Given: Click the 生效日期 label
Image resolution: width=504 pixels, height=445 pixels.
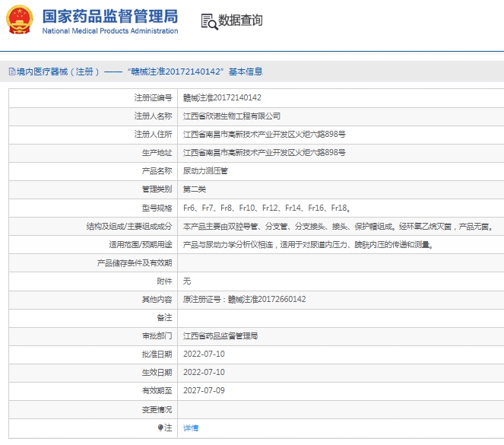Looking at the screenshot, I should coord(157,373).
